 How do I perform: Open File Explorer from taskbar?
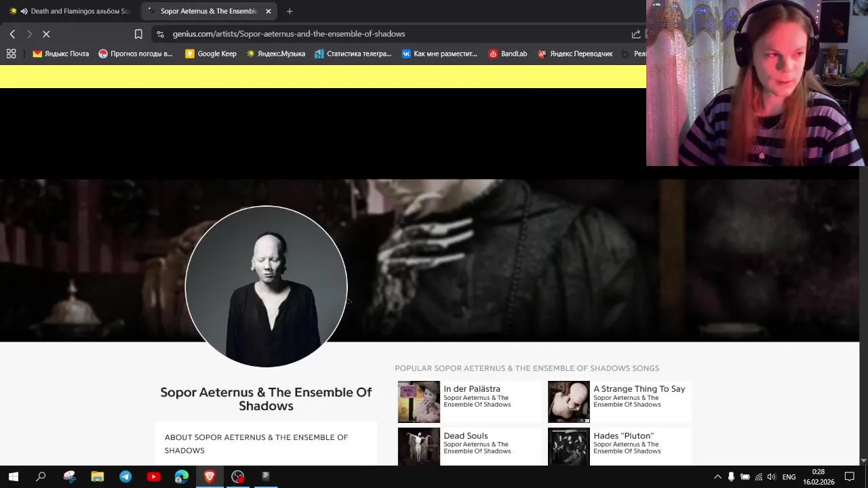coord(98,476)
